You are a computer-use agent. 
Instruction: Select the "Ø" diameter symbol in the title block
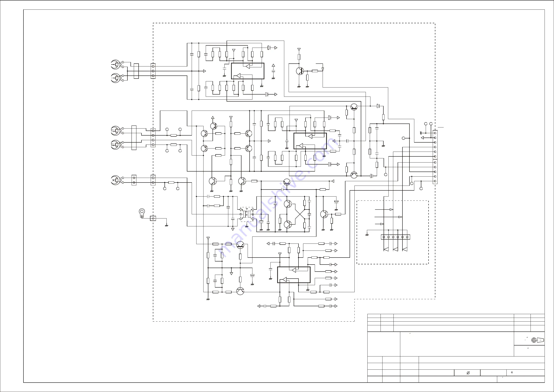pyautogui.click(x=468, y=373)
